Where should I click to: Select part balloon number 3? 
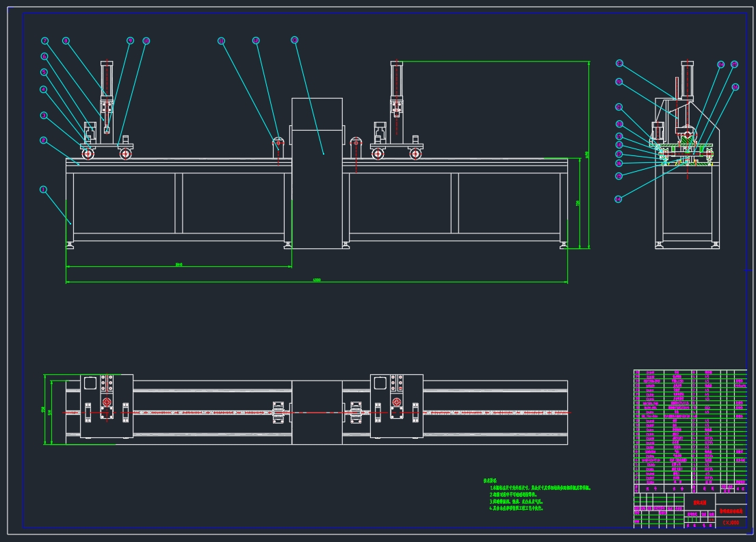[43, 115]
